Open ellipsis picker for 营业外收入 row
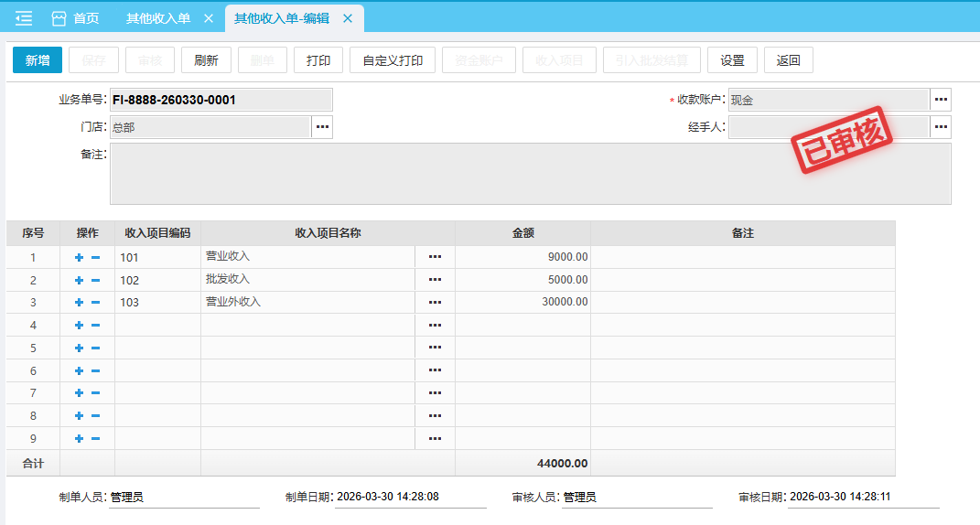 (435, 303)
